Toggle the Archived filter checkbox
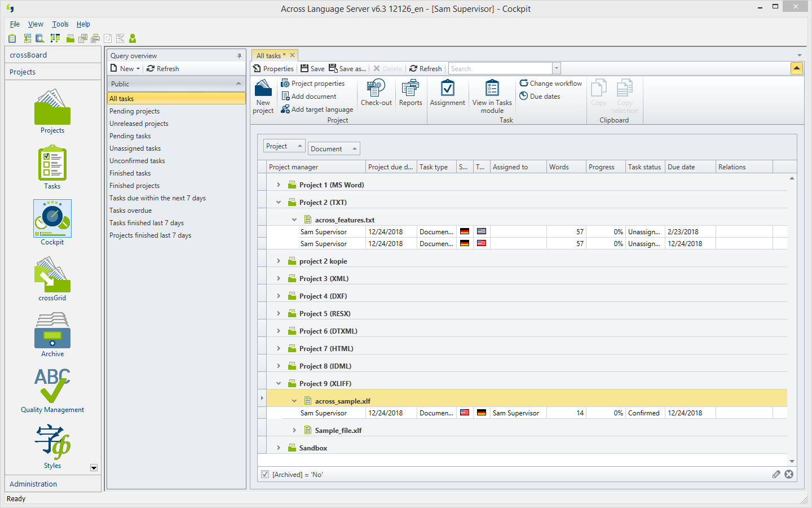Image resolution: width=812 pixels, height=508 pixels. pyautogui.click(x=265, y=475)
